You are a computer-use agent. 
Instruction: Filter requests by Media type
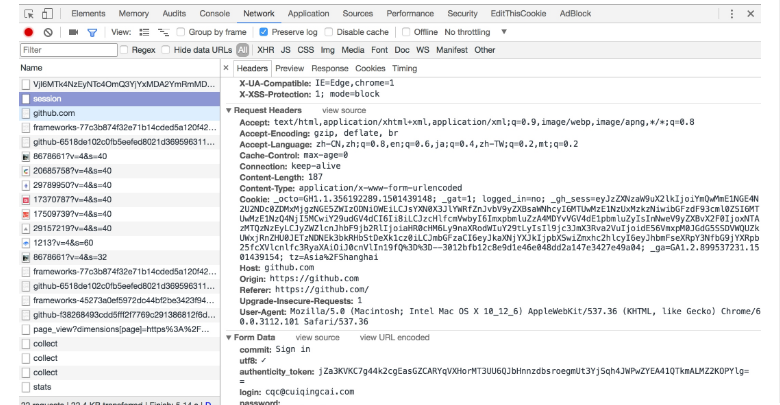click(353, 50)
